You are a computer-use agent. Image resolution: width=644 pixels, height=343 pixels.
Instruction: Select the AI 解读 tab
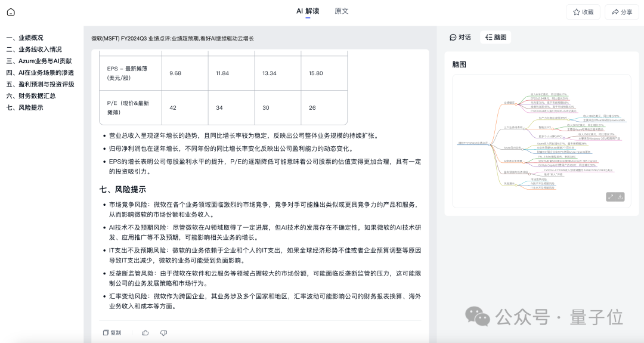click(x=308, y=11)
